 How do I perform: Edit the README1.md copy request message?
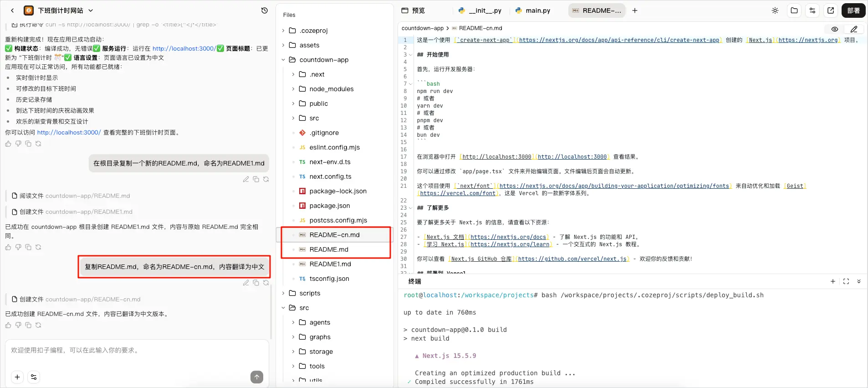[246, 179]
